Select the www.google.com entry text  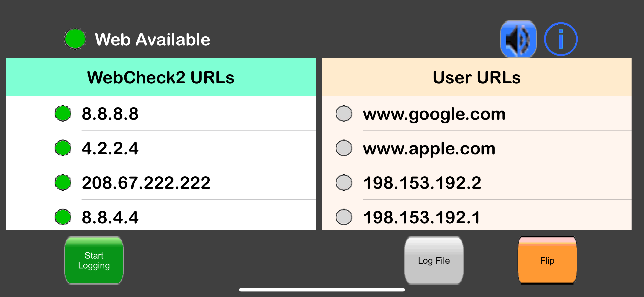click(434, 114)
